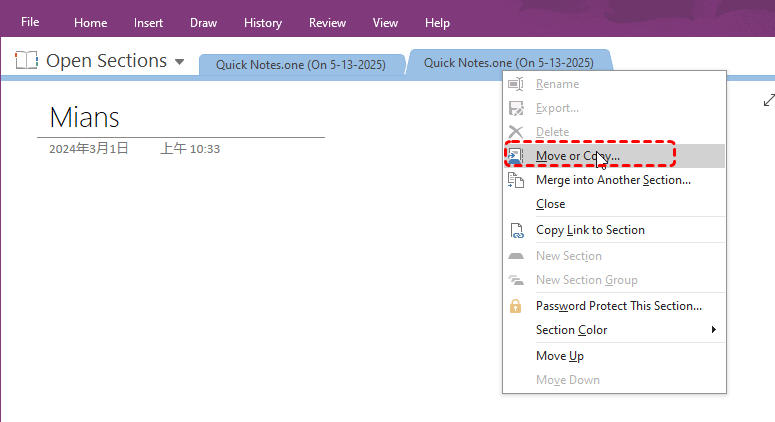Open the File menu
The width and height of the screenshot is (775, 422).
[x=30, y=22]
